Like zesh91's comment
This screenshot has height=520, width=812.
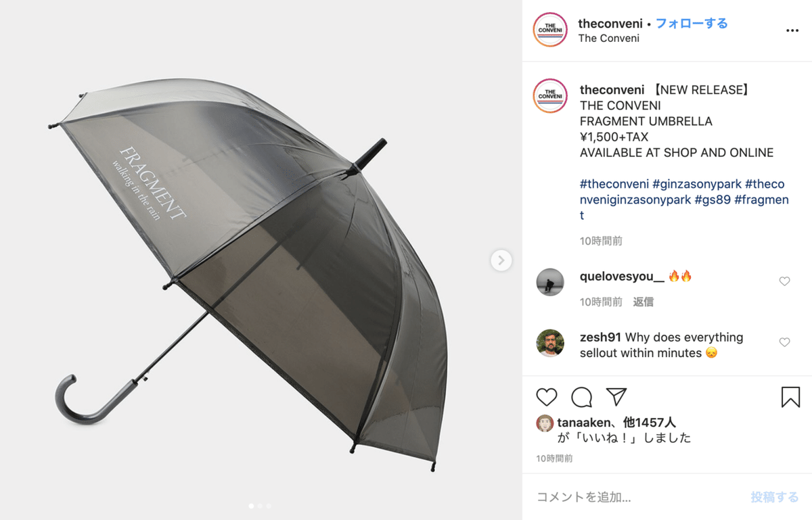[x=784, y=342]
